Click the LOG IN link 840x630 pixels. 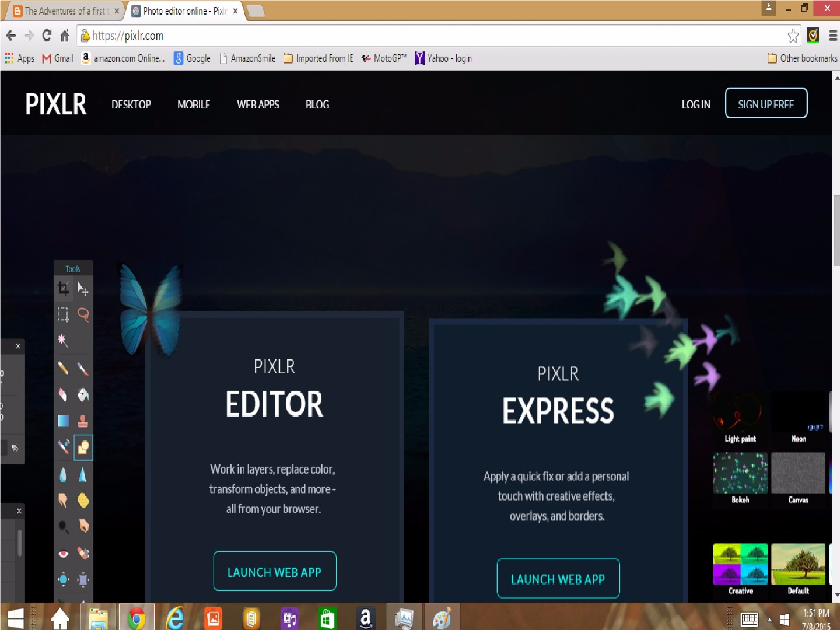click(696, 105)
